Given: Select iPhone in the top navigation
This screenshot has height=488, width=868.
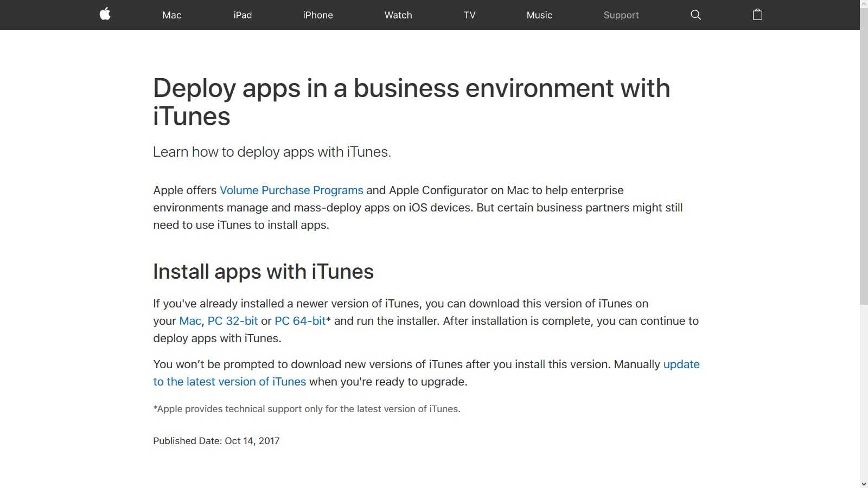Looking at the screenshot, I should pos(318,15).
